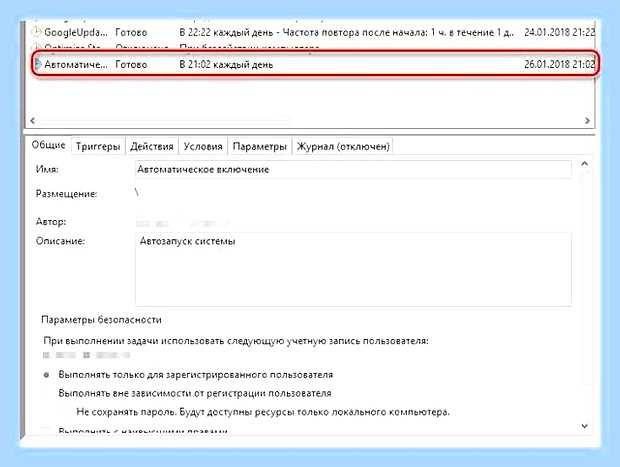Click the up arrow of details scrollbar
This screenshot has width=620, height=467.
tap(585, 164)
